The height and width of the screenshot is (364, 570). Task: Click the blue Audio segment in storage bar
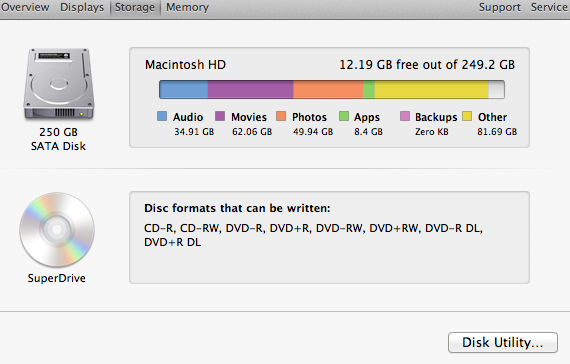[184, 89]
